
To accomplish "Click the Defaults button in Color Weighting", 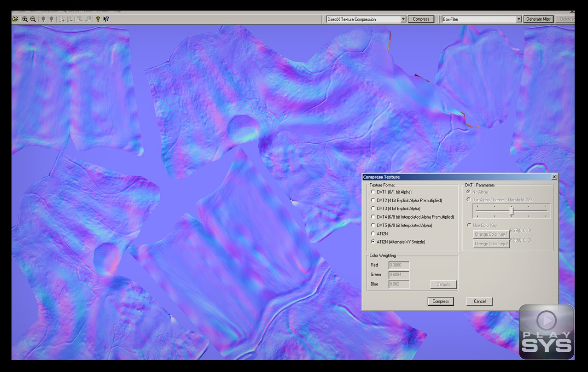I will click(x=443, y=285).
